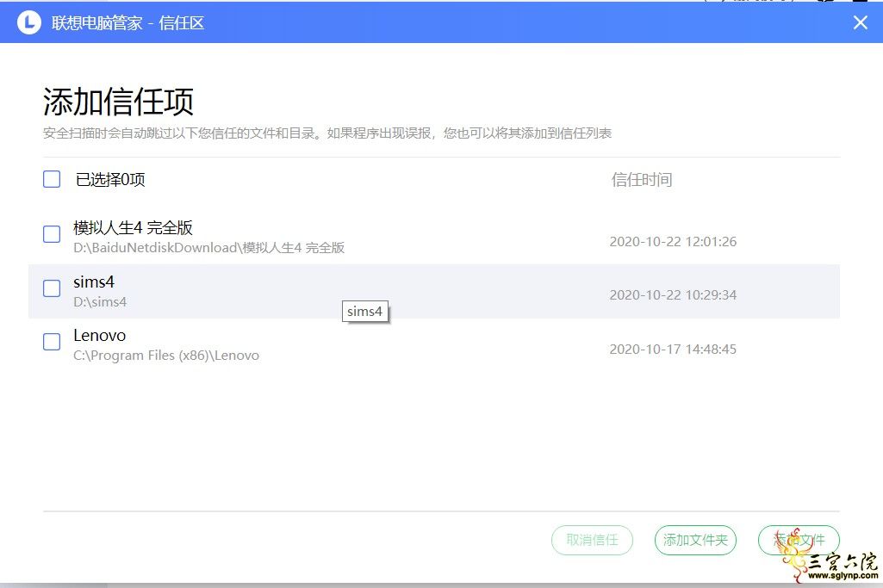Select the sims4 item name
This screenshot has width=883, height=588.
point(94,282)
